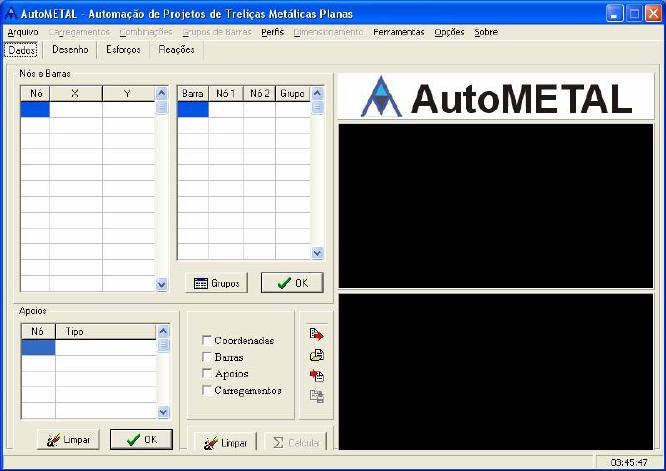Viewport: 666px width, 471px height.
Task: Click the greyed Carregamentos menu
Action: pos(79,32)
